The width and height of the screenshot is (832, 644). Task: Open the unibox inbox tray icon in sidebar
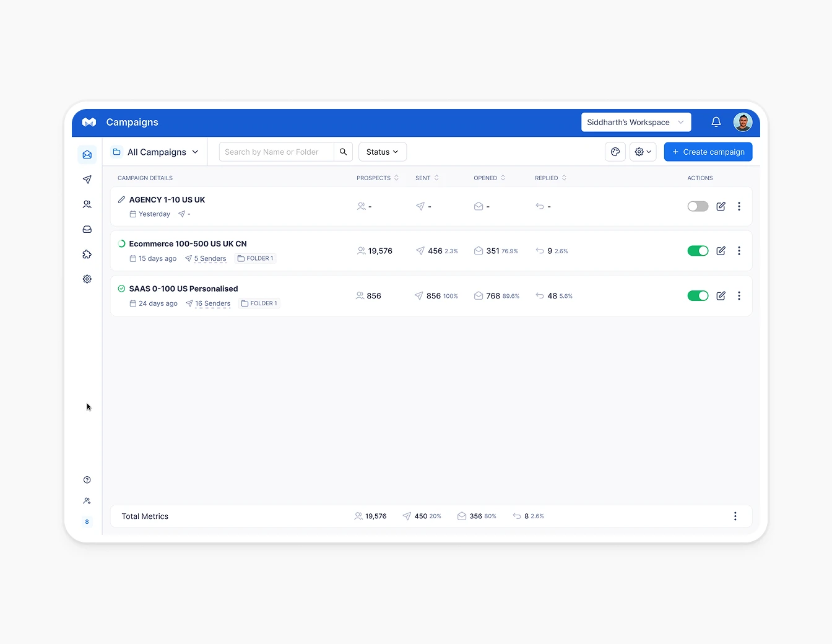pos(87,229)
